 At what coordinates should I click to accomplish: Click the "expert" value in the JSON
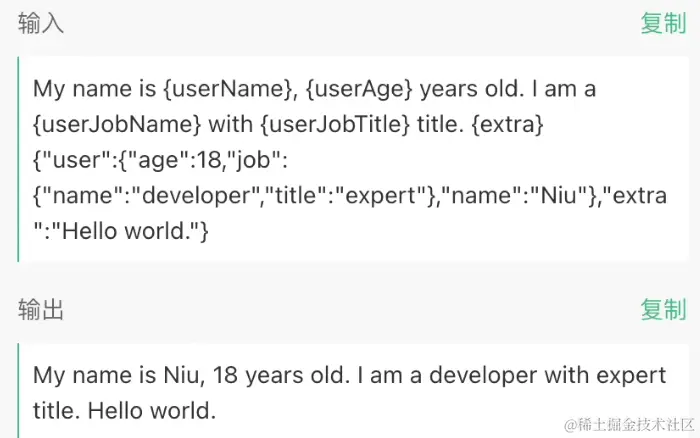382,197
